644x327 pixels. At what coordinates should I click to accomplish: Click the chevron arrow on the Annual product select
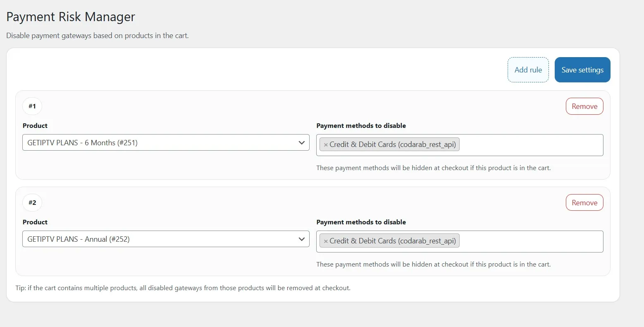[301, 239]
